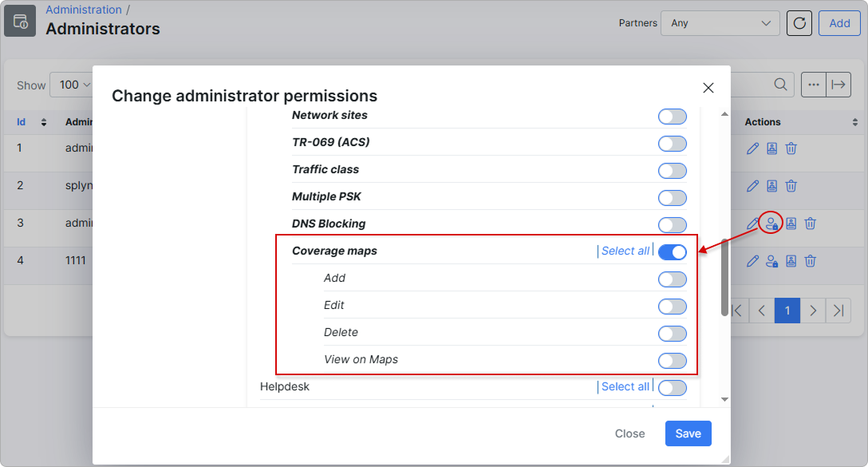This screenshot has width=868, height=467.
Task: Click the pencil edit icon in row 3
Action: [x=752, y=224]
